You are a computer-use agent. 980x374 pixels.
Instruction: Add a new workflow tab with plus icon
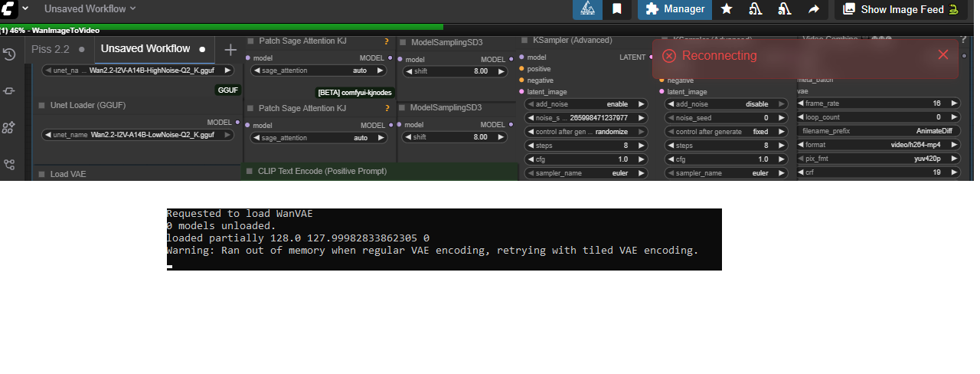tap(230, 50)
